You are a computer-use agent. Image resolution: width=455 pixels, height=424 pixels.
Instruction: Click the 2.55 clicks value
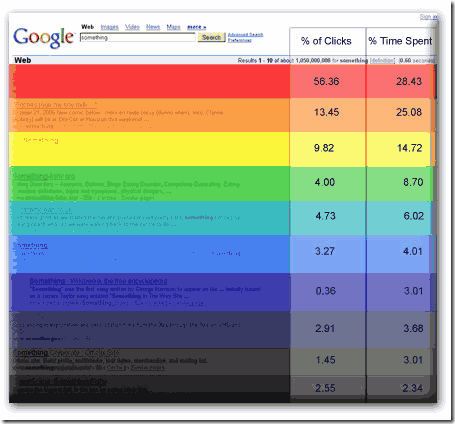[x=325, y=388]
